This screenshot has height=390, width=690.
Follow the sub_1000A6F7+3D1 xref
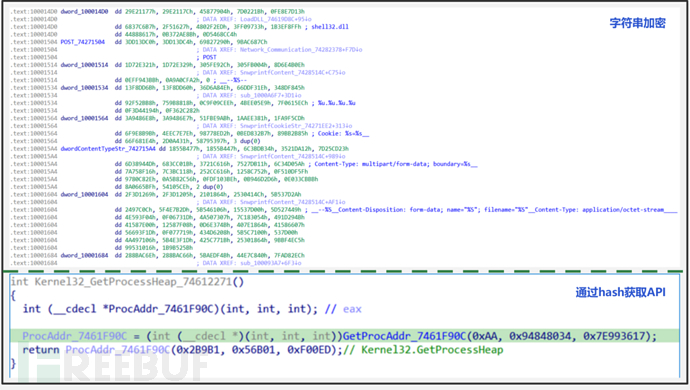[x=271, y=96]
